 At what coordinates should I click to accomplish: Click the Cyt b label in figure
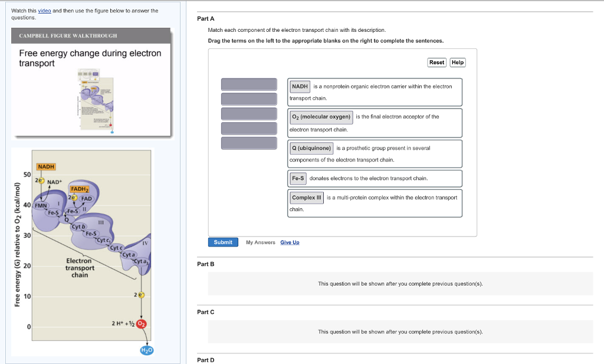tap(78, 227)
